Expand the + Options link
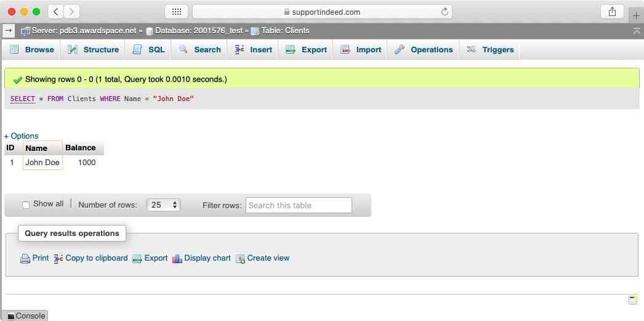 (x=21, y=136)
